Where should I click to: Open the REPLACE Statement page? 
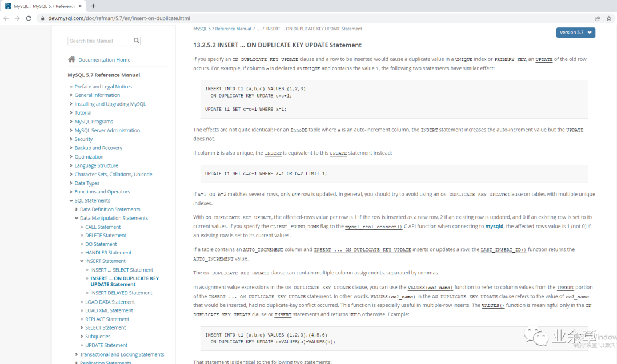pos(107,319)
